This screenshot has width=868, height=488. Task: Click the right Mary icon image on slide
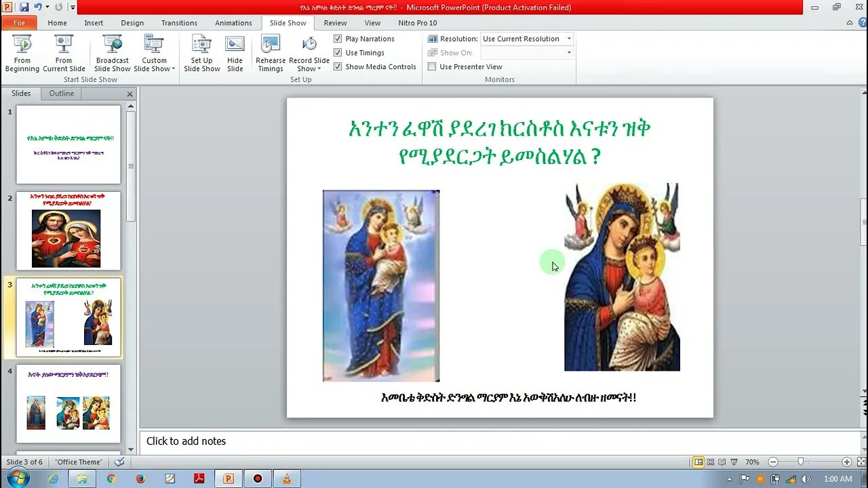622,277
